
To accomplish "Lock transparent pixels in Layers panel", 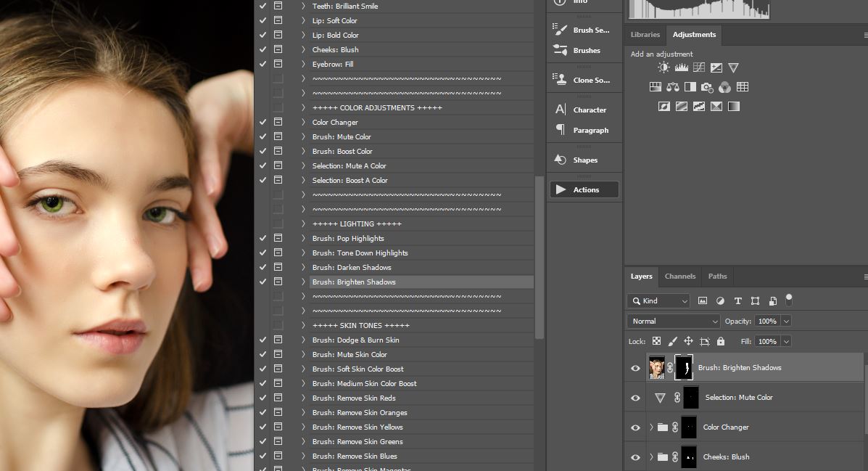I will tap(656, 341).
